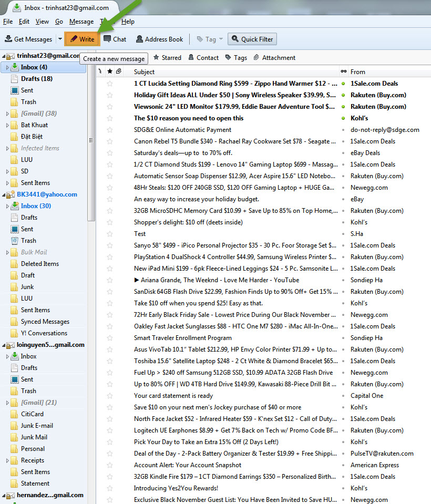Viewport: 431px width, 504px height.
Task: Star the Your card statement is ready message
Action: click(110, 396)
